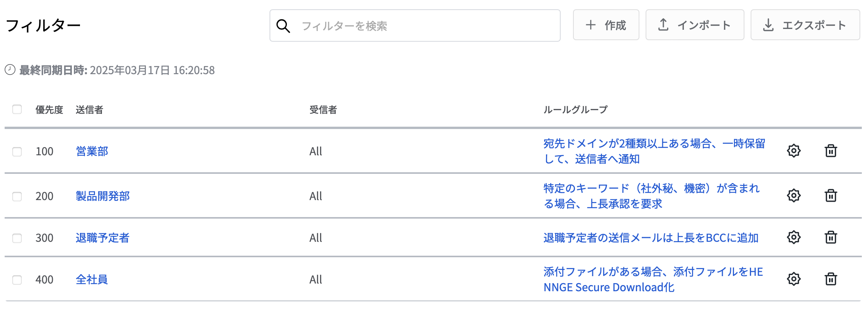Toggle the select-all checkbox in table header

coord(17,109)
